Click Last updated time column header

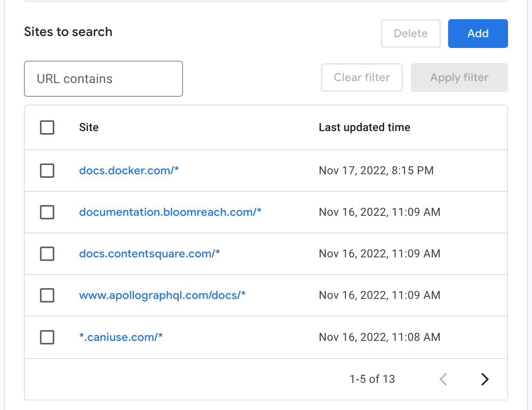[x=365, y=127]
